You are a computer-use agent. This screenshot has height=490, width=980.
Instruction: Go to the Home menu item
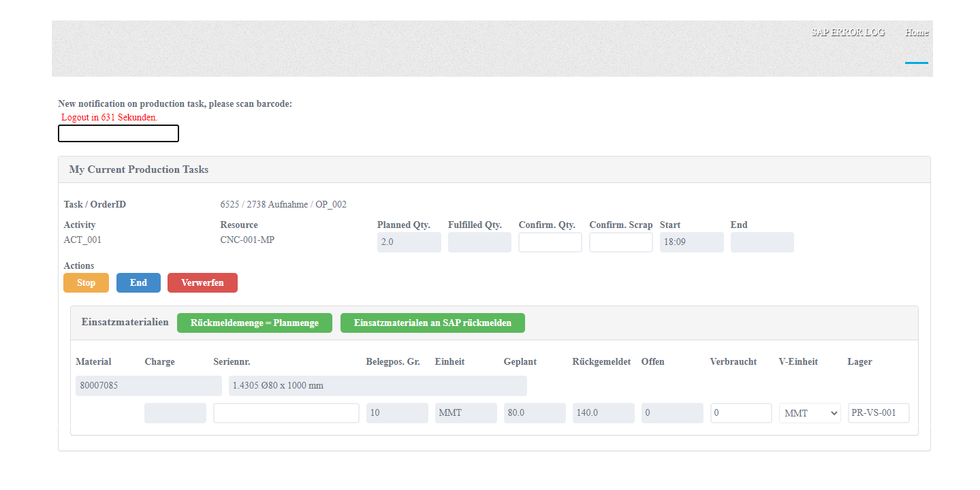[x=916, y=32]
